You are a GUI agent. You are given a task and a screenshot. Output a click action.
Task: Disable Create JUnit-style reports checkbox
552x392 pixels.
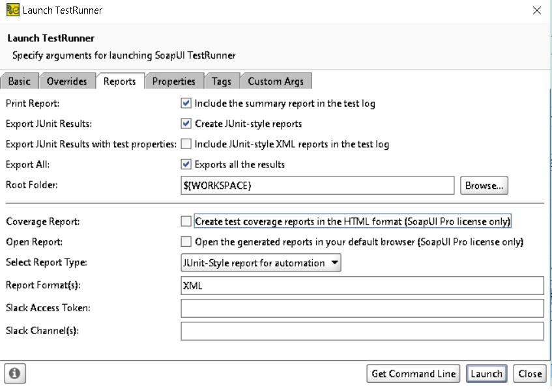[186, 124]
